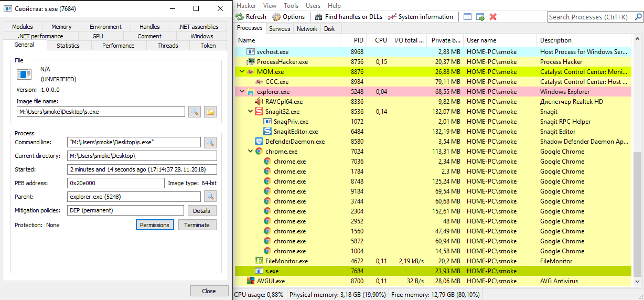This screenshot has width=644, height=300.
Task: Switch to the Services tab
Action: [280, 29]
